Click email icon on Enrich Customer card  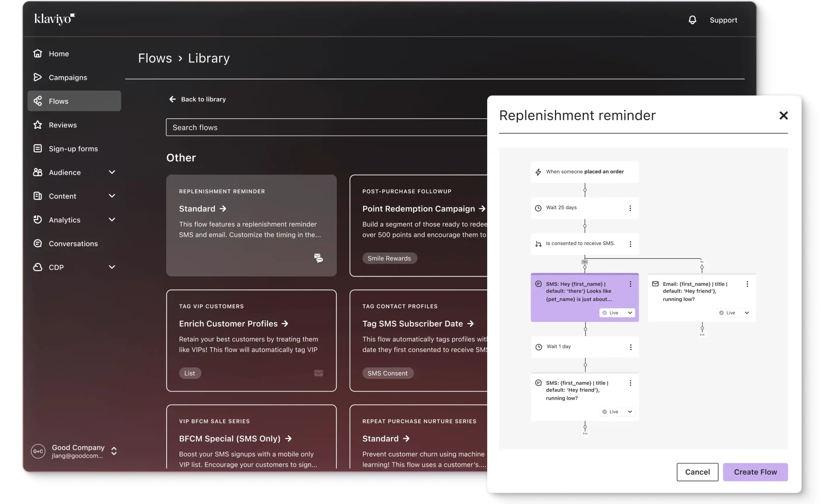pos(319,373)
